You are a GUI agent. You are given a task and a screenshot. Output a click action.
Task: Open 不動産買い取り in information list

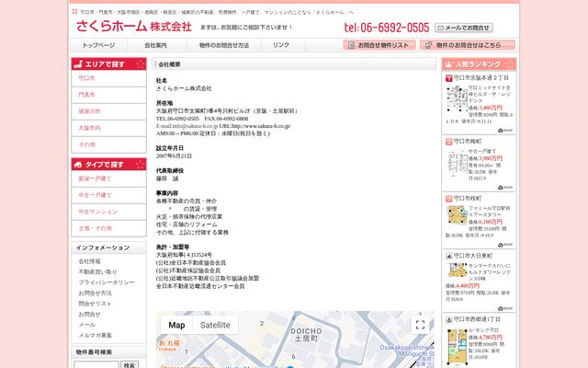97,271
